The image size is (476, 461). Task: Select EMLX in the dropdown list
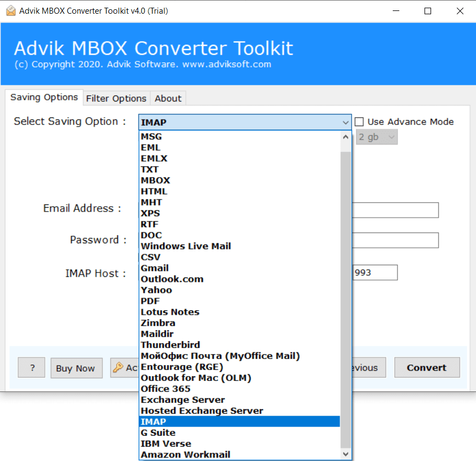[240, 158]
